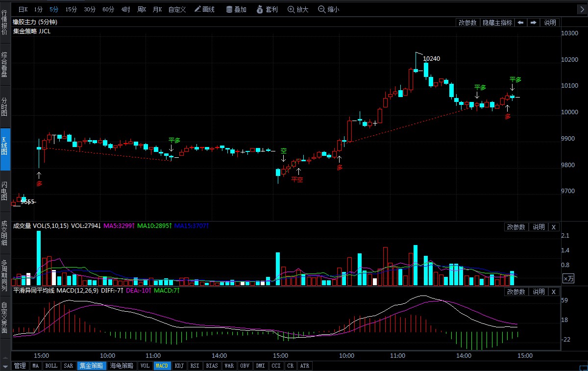Switch to 60分 period
Viewport: 588px width, 371px height.
(x=108, y=9)
